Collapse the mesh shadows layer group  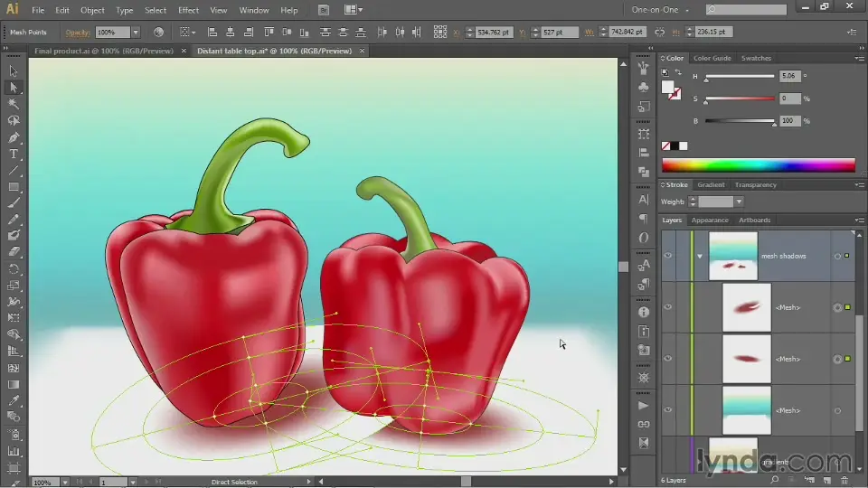[699, 256]
